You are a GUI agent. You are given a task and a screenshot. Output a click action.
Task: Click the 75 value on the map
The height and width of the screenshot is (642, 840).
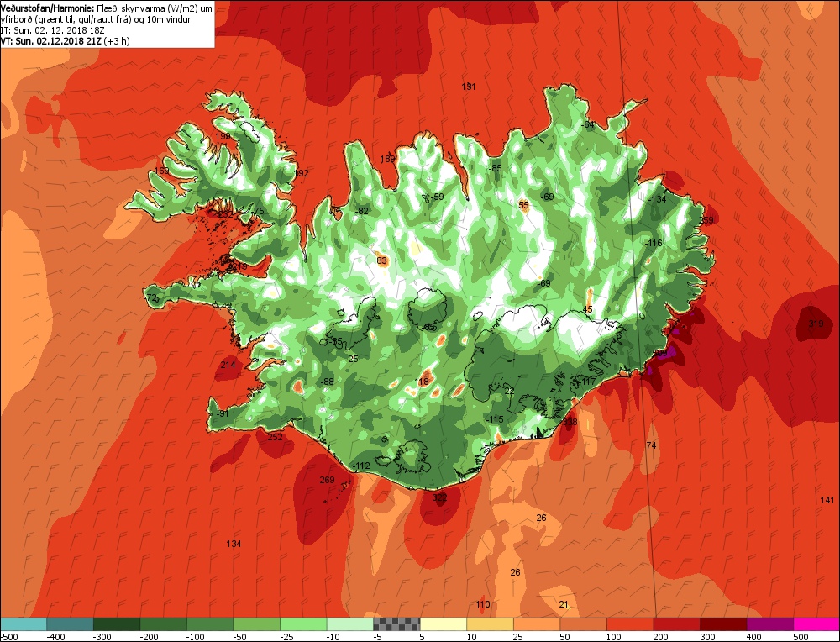point(260,211)
